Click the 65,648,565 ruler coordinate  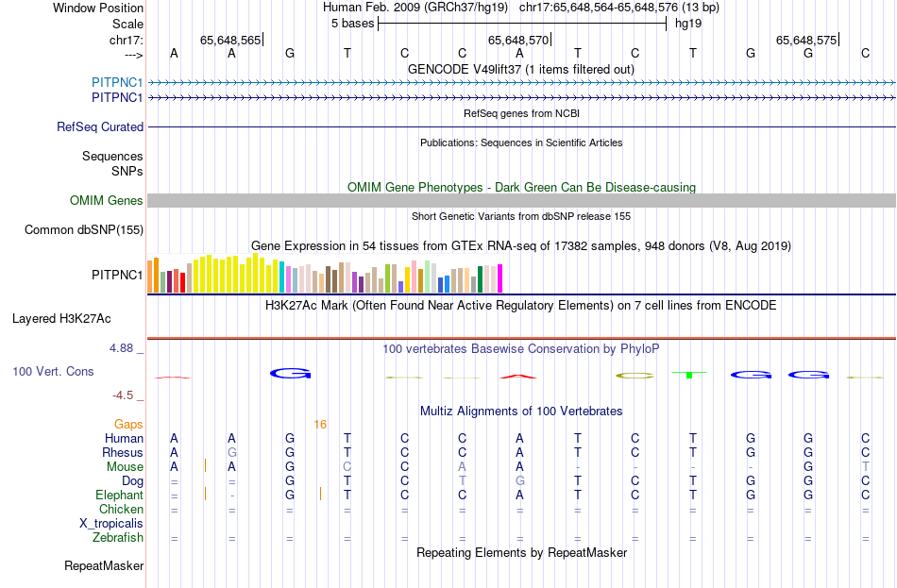coord(230,40)
